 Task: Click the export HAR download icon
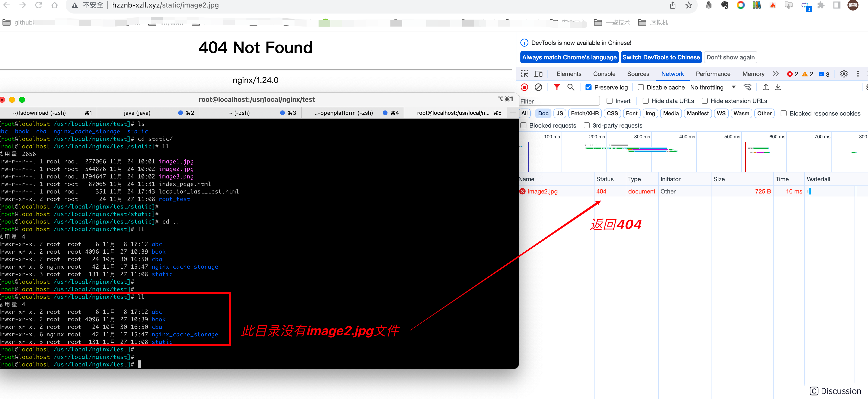point(778,87)
